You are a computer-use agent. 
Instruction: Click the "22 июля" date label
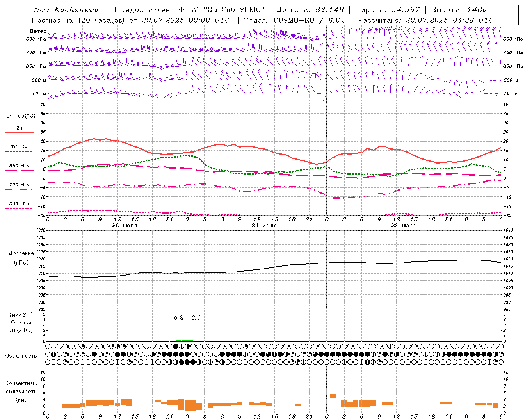point(404,226)
